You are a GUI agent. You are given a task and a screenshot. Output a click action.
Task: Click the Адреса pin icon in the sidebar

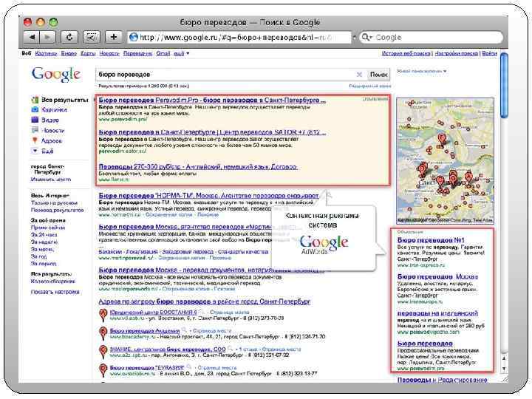tap(35, 140)
